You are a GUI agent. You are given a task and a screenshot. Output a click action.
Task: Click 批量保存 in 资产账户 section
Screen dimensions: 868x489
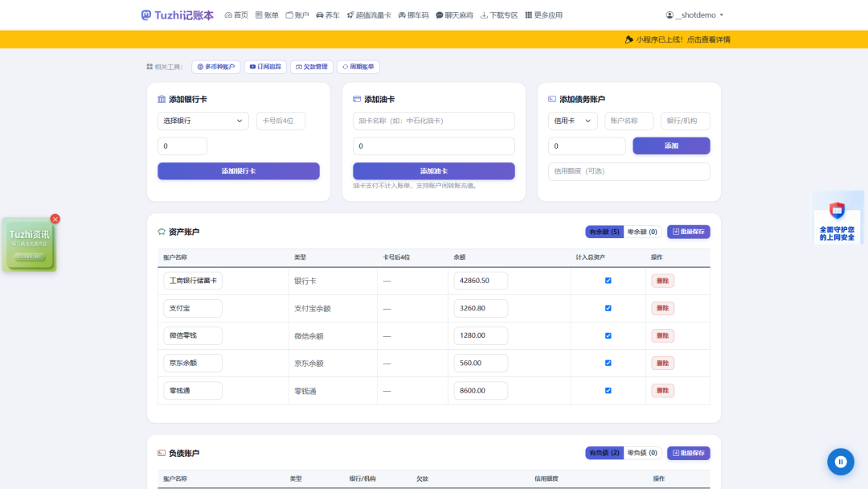point(689,232)
